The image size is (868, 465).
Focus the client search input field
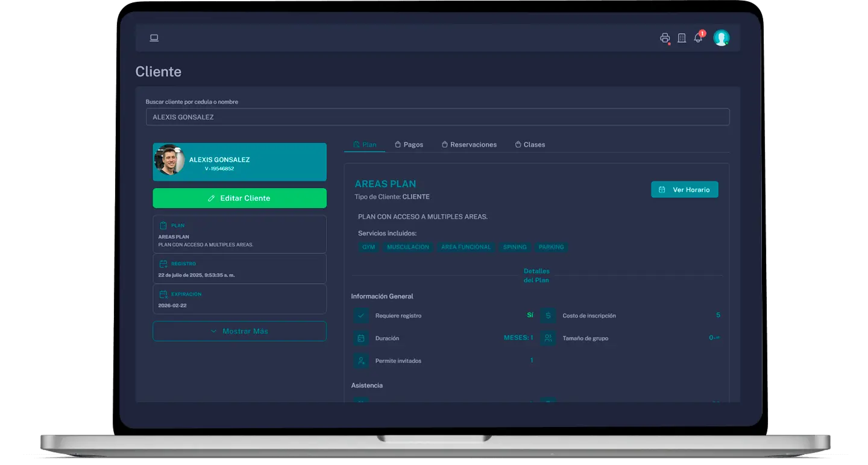[438, 117]
